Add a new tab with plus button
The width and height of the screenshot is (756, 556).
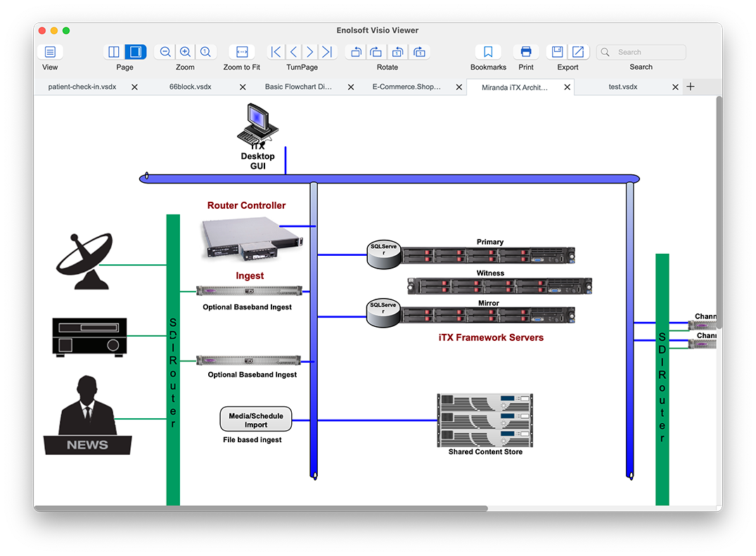691,86
